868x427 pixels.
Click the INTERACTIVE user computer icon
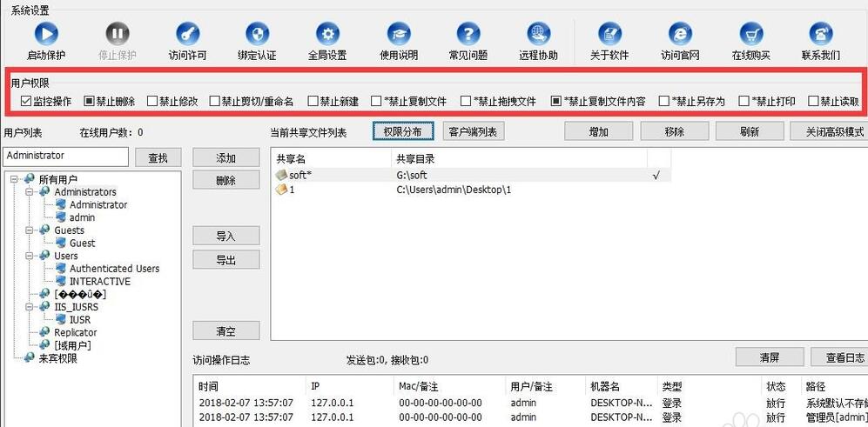[61, 281]
